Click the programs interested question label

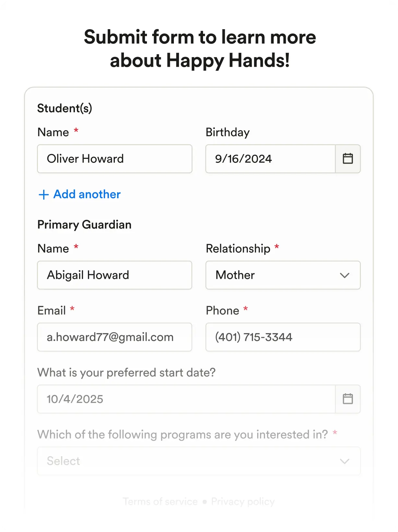pyautogui.click(x=182, y=434)
